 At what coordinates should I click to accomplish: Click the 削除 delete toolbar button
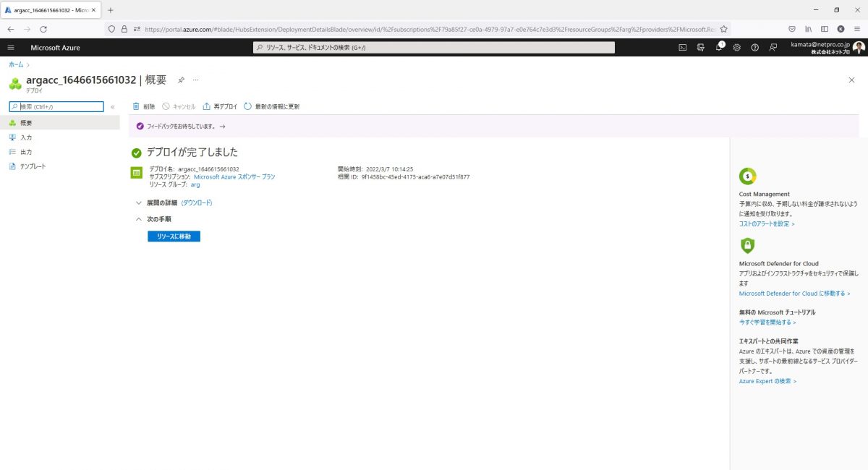pyautogui.click(x=144, y=106)
